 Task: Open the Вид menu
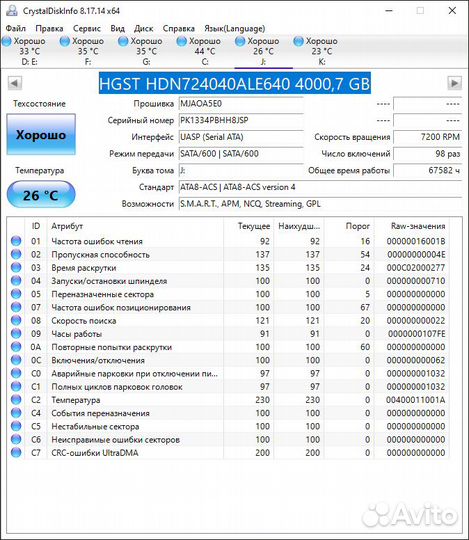(x=117, y=28)
